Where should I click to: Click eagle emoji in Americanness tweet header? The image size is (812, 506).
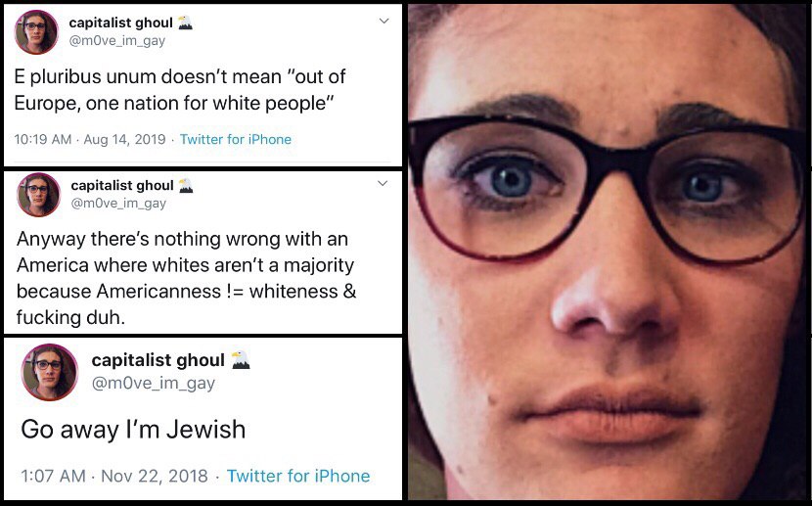point(186,185)
